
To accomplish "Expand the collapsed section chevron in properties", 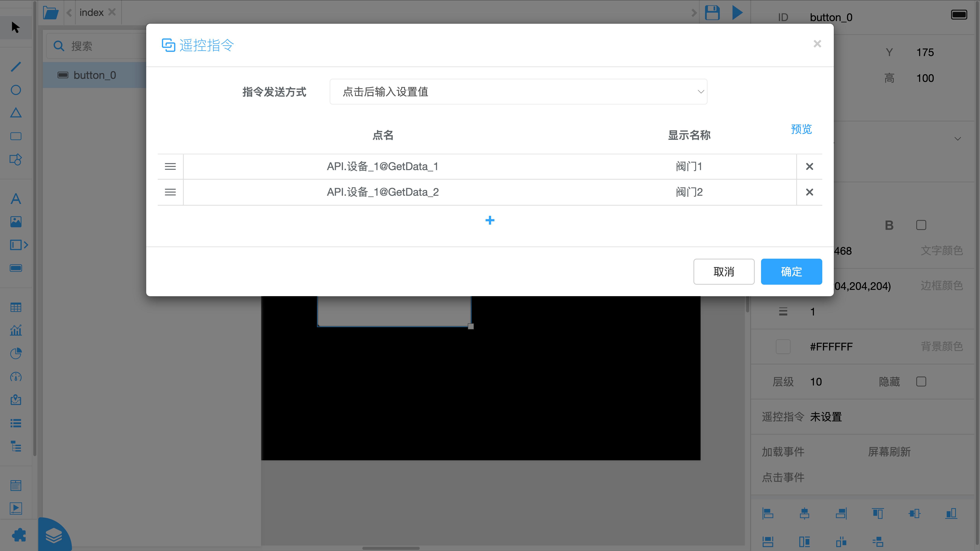I will [958, 139].
